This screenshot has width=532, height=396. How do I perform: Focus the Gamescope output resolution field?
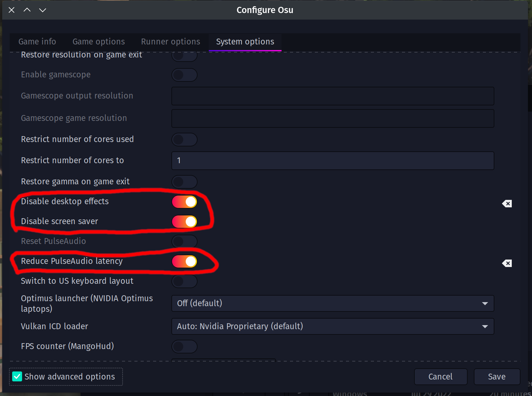333,96
